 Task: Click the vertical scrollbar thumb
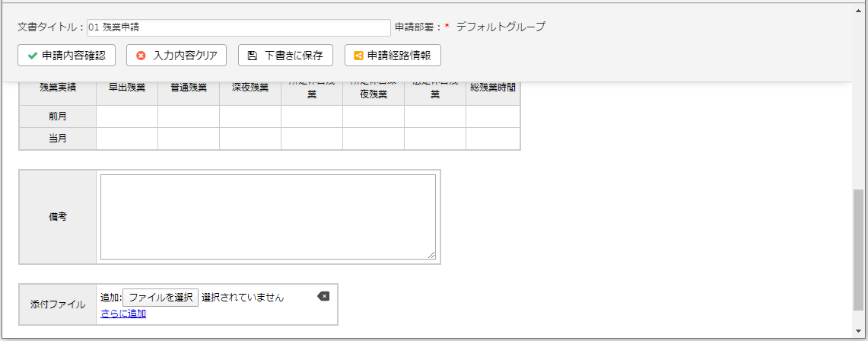coord(859,250)
